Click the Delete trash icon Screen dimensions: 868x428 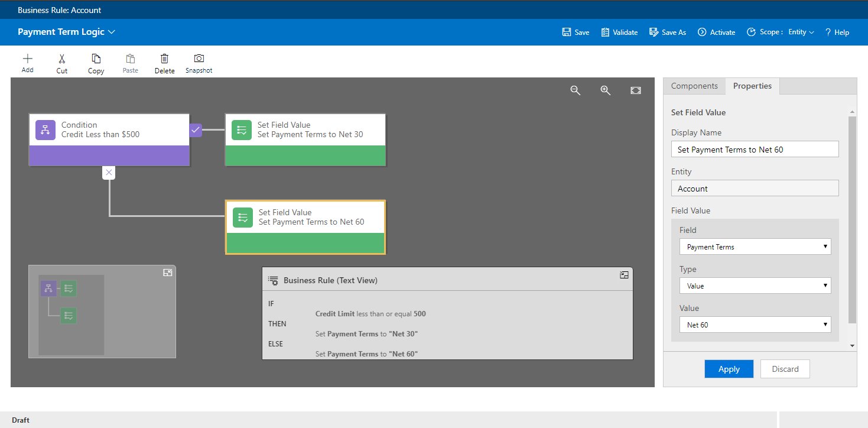[164, 59]
